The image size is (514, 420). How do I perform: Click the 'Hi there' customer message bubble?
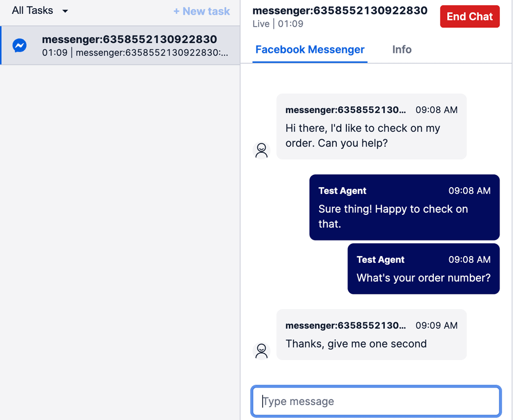point(371,126)
